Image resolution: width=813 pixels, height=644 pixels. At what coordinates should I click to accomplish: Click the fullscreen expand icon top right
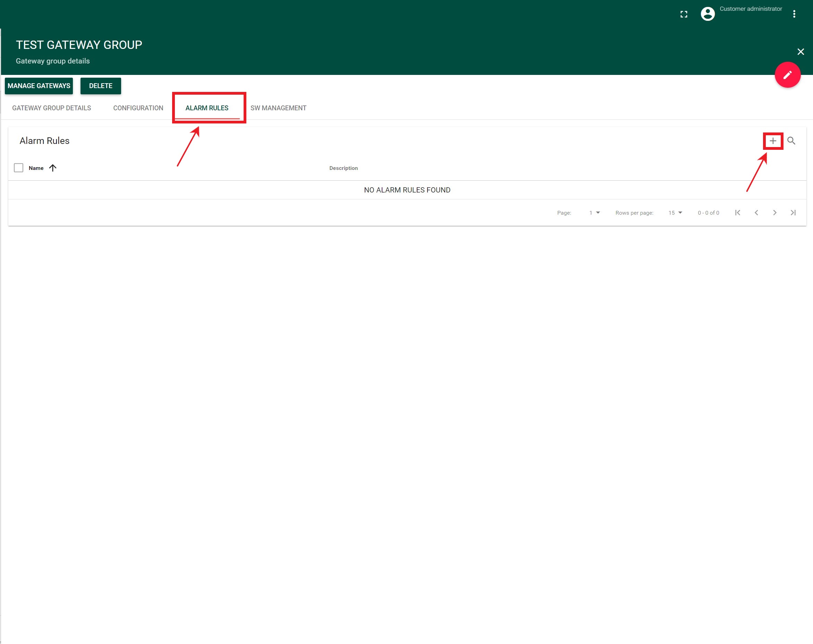[x=683, y=13]
